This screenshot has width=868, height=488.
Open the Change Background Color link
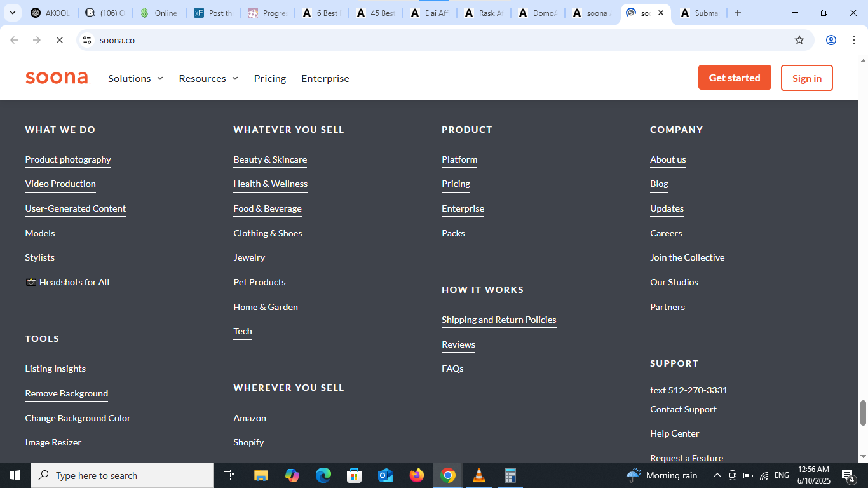(78, 418)
